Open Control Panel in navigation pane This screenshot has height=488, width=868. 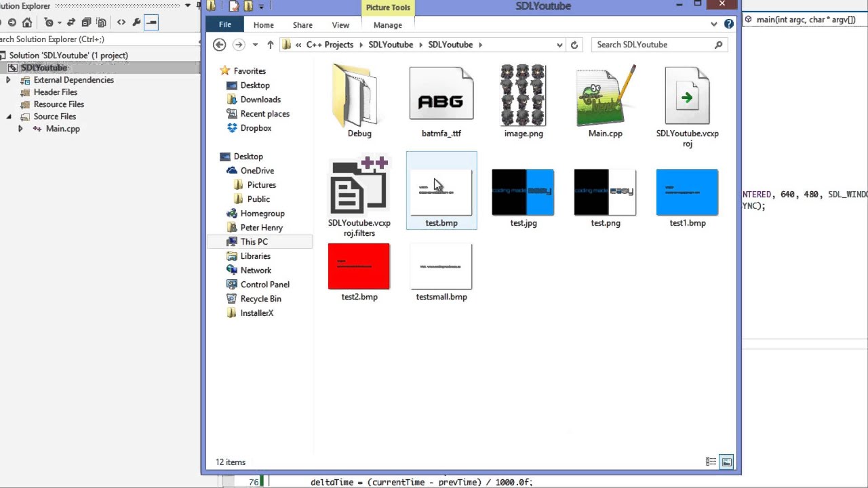coord(264,285)
